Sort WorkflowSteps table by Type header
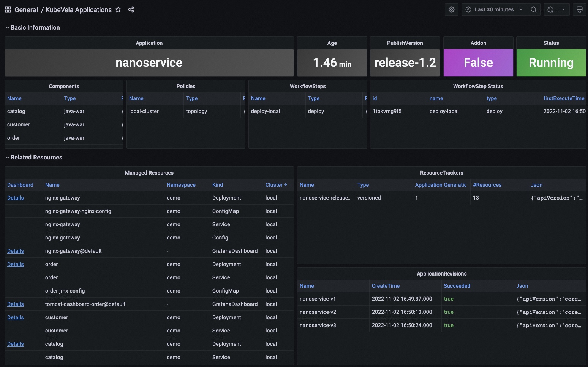This screenshot has width=588, height=367. click(314, 98)
